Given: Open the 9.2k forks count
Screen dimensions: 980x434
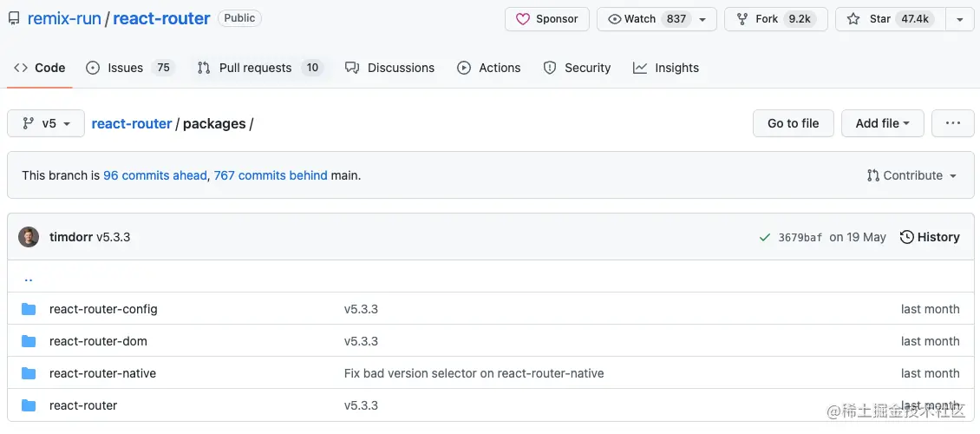Looking at the screenshot, I should (800, 19).
